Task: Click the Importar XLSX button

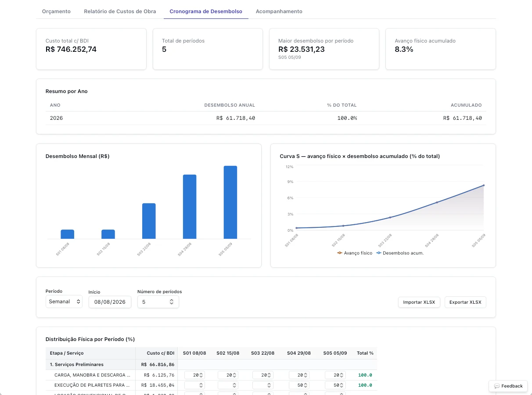Action: 419,302
